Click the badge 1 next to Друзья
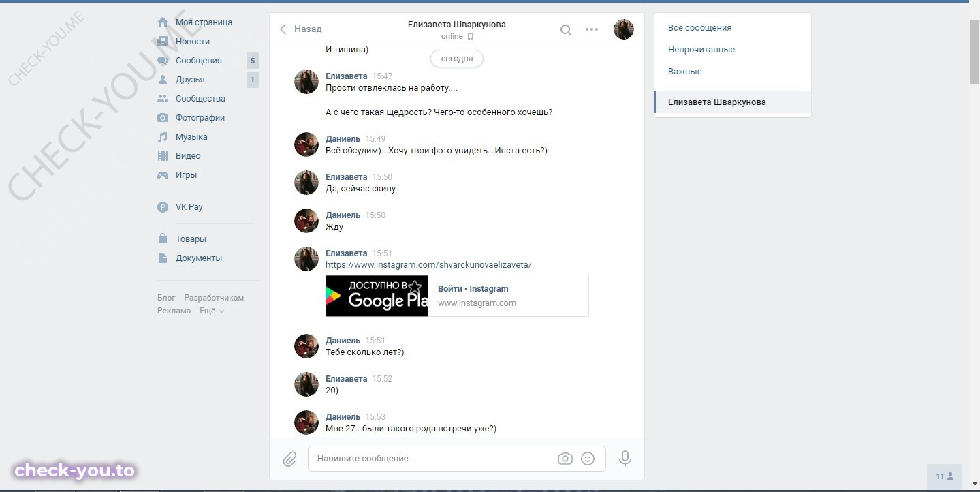Viewport: 980px width, 492px height. (x=253, y=80)
